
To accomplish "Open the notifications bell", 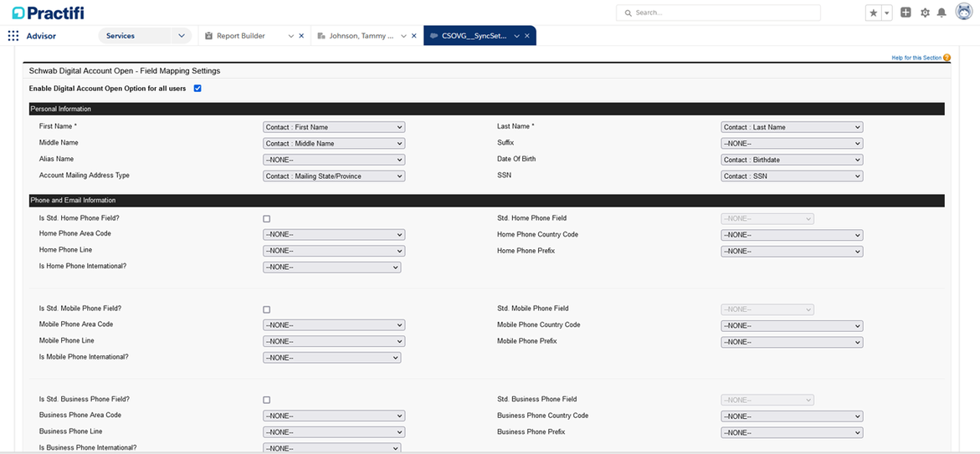I will (942, 13).
